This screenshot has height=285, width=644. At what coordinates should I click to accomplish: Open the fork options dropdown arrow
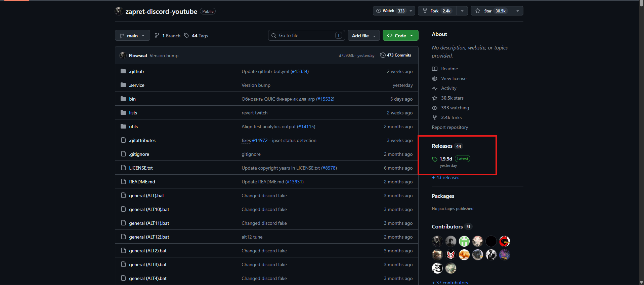click(462, 11)
